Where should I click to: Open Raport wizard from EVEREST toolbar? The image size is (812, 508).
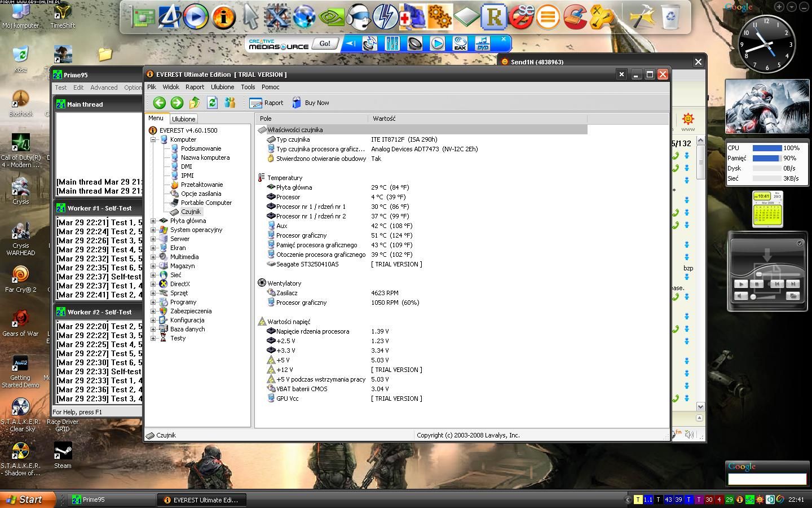(x=266, y=103)
